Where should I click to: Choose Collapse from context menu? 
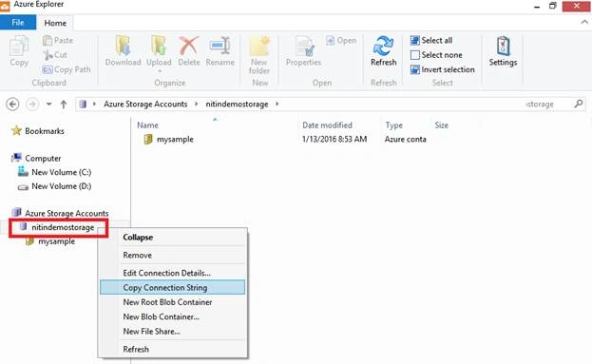[x=173, y=238]
